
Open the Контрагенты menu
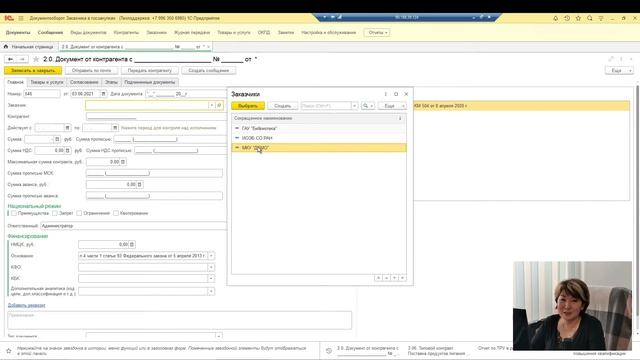point(126,33)
